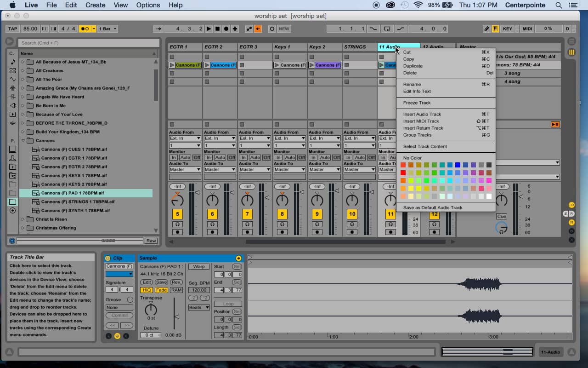Open clip color dropdown

point(119,274)
